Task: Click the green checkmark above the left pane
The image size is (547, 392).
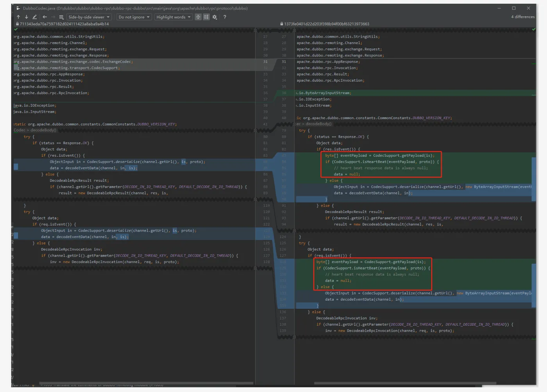Action: [x=16, y=29]
